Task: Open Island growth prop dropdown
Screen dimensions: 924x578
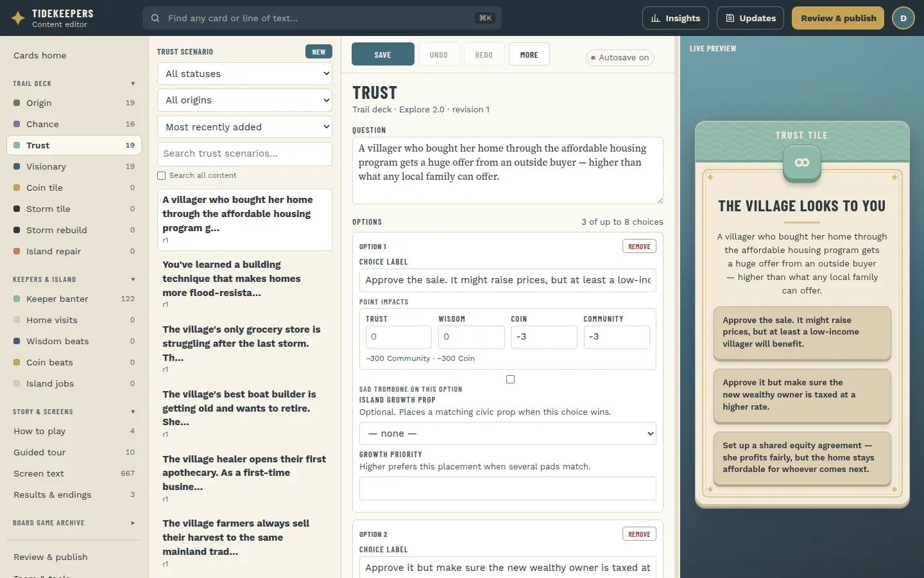Action: (508, 433)
